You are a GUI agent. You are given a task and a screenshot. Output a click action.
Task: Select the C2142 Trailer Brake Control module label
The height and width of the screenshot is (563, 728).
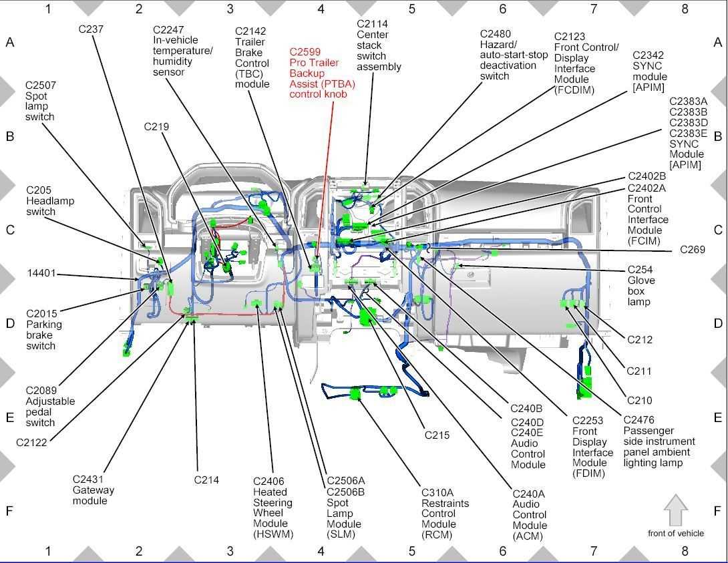click(252, 57)
